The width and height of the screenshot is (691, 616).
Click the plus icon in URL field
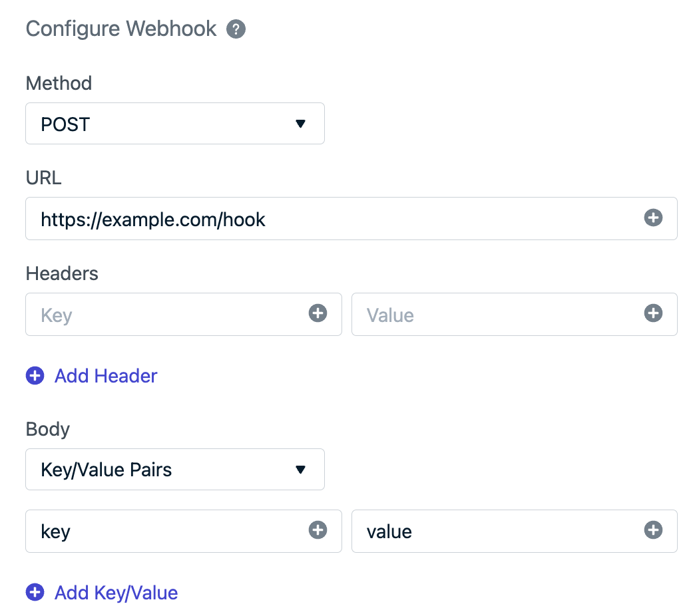point(653,218)
